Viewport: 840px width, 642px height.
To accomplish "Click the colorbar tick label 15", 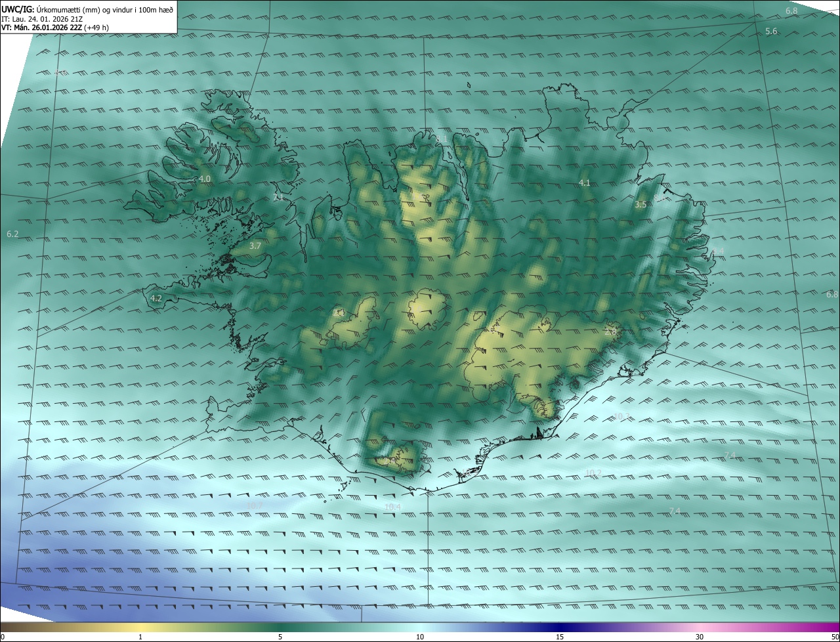I will pos(560,637).
